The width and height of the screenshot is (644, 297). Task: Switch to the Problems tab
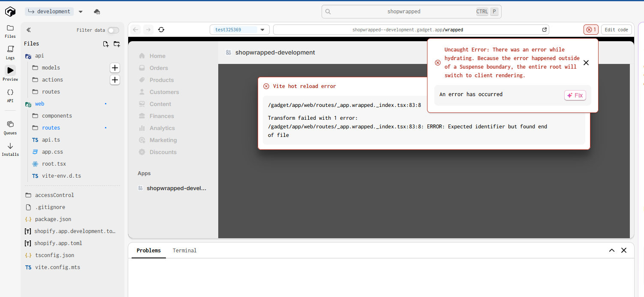coord(149,251)
